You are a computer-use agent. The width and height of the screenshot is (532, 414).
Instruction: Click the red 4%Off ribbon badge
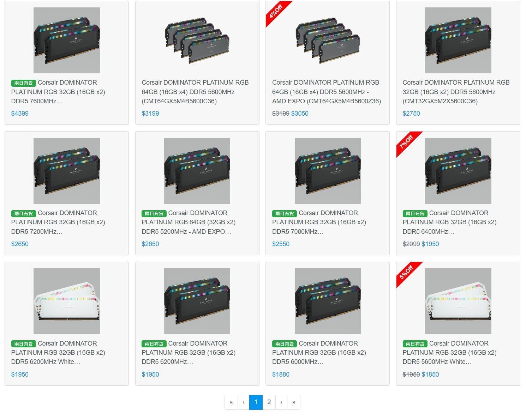(x=276, y=11)
